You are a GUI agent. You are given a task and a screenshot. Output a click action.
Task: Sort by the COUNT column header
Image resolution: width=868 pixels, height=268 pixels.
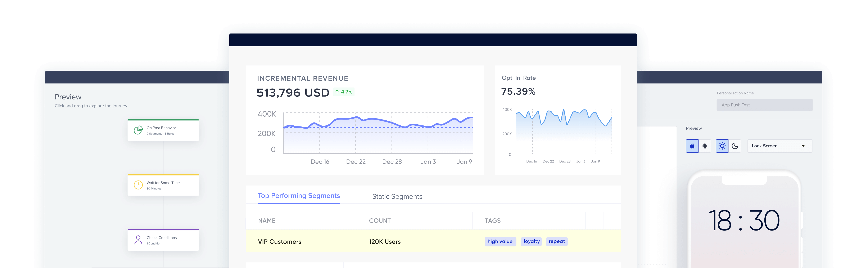pyautogui.click(x=380, y=221)
